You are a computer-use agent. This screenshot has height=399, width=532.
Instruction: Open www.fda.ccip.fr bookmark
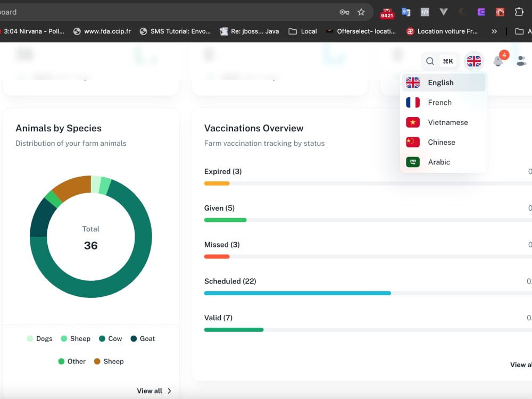pos(102,31)
